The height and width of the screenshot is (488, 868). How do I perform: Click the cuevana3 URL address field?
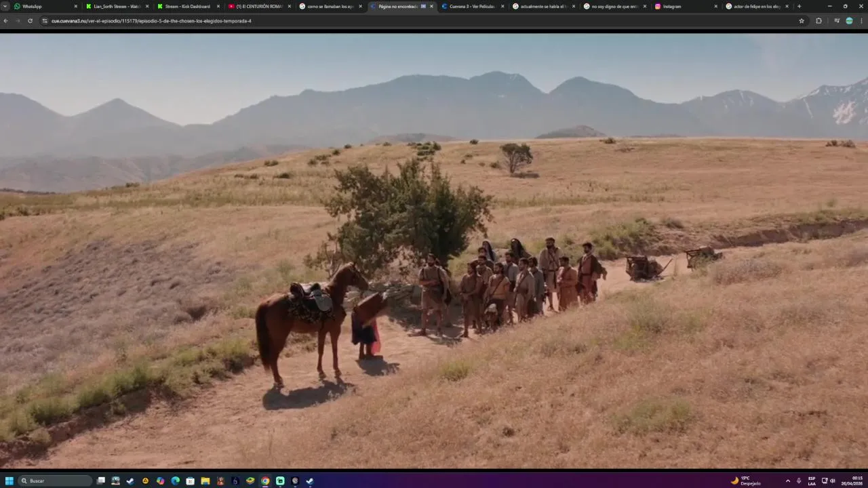click(x=423, y=21)
